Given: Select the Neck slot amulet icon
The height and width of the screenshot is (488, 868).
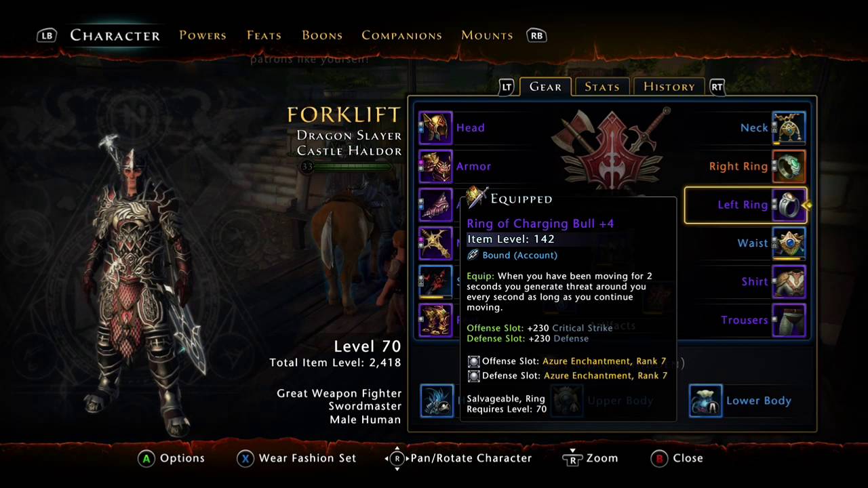Looking at the screenshot, I should (789, 128).
